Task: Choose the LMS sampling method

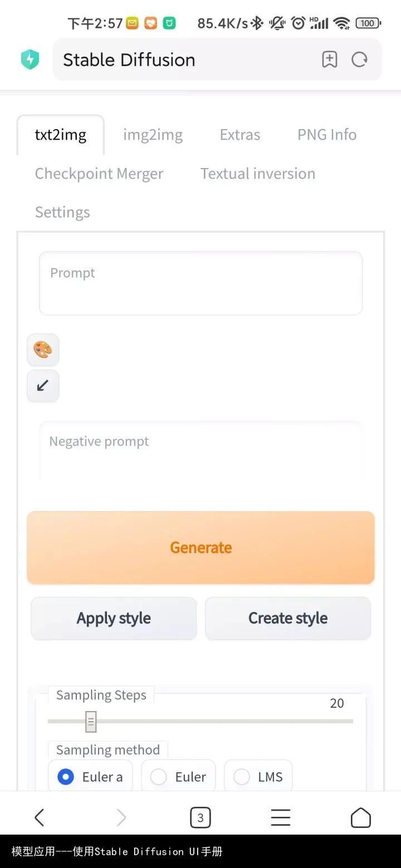Action: [242, 777]
